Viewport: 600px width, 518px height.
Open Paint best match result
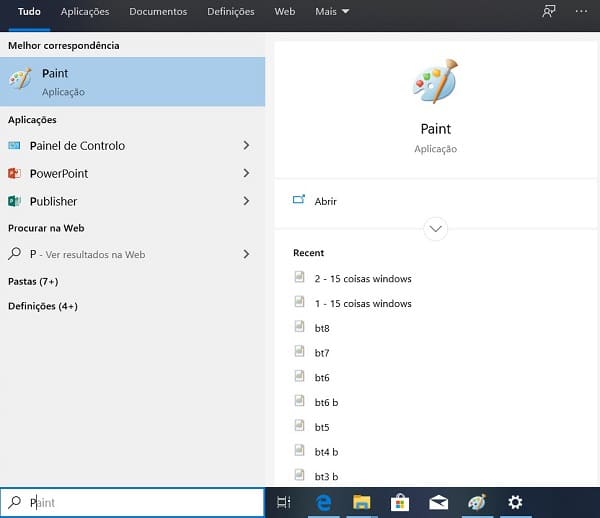coord(132,82)
